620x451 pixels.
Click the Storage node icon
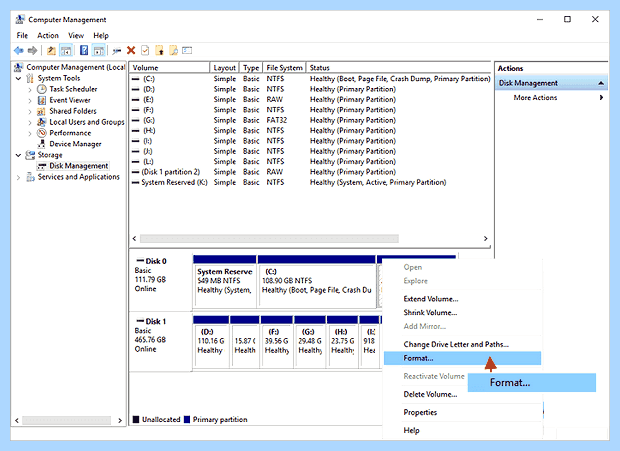click(x=30, y=155)
